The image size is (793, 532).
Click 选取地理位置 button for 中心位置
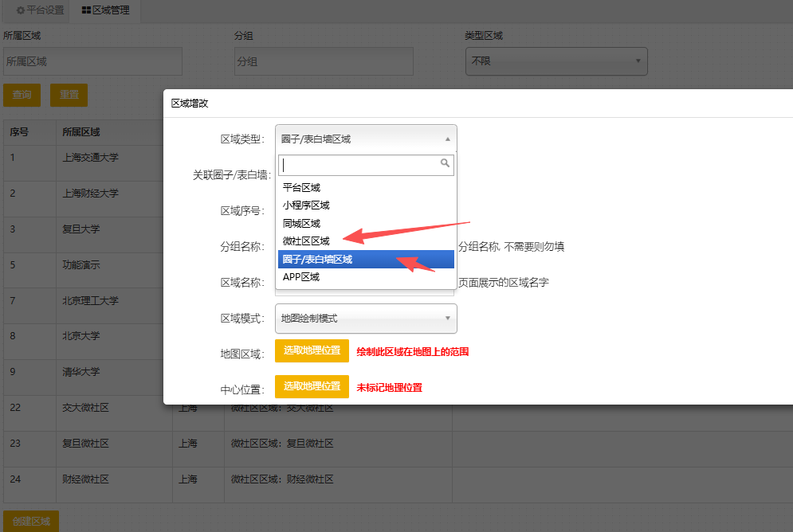point(312,387)
